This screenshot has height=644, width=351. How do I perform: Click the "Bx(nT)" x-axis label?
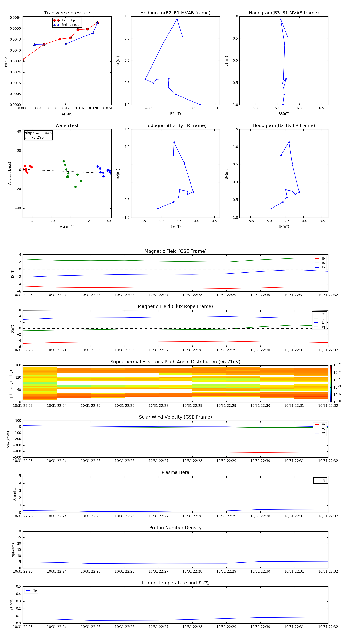tap(284, 227)
